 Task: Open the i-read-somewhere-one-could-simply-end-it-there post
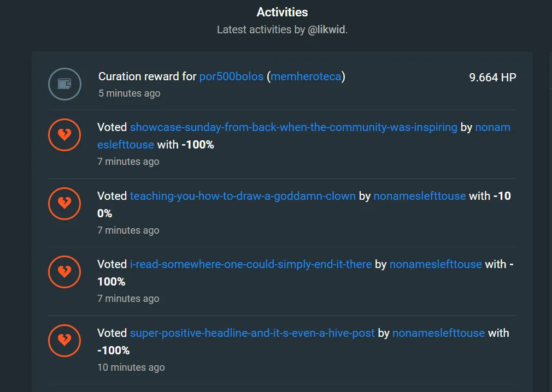tap(251, 264)
